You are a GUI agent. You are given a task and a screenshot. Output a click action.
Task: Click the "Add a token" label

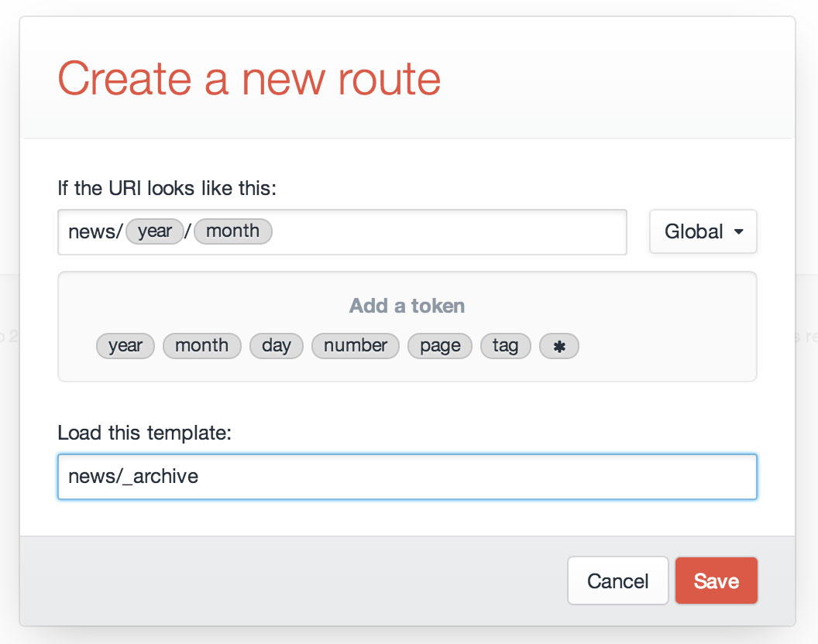coord(406,306)
